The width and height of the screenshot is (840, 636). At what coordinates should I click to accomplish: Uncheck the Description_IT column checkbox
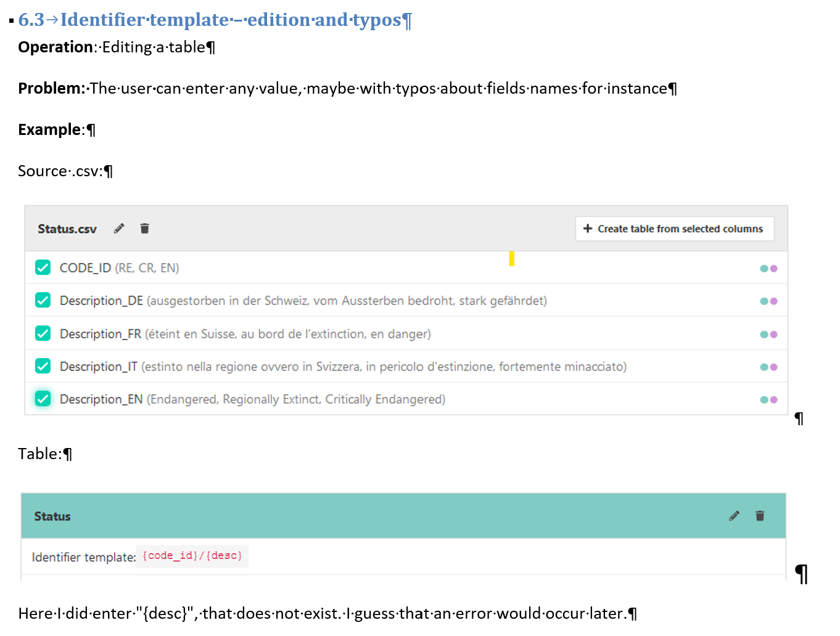tap(43, 365)
